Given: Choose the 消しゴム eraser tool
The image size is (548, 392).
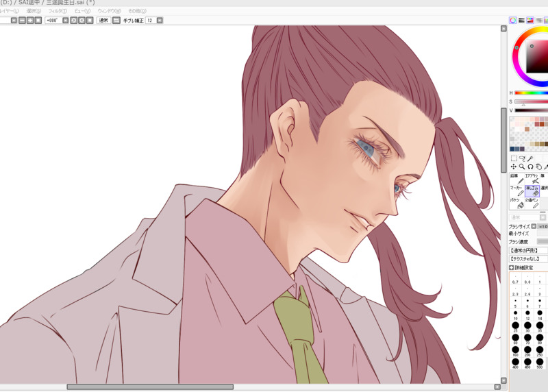Looking at the screenshot, I should click(x=532, y=191).
